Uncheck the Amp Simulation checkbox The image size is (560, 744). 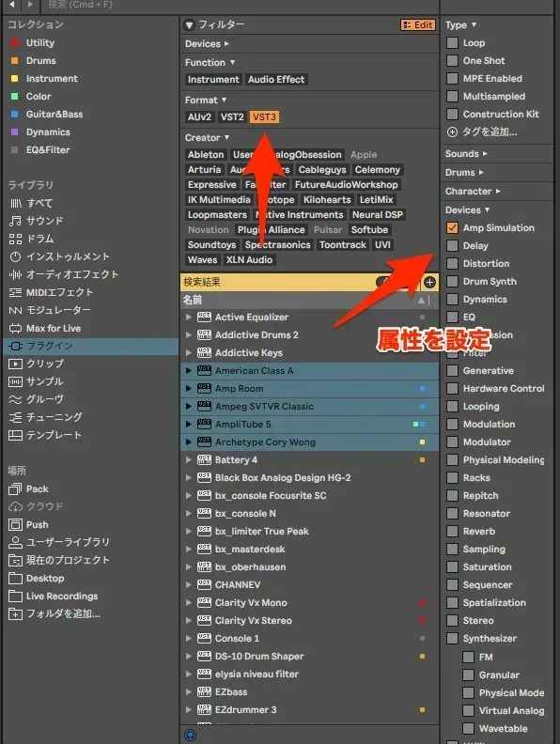pyautogui.click(x=452, y=227)
